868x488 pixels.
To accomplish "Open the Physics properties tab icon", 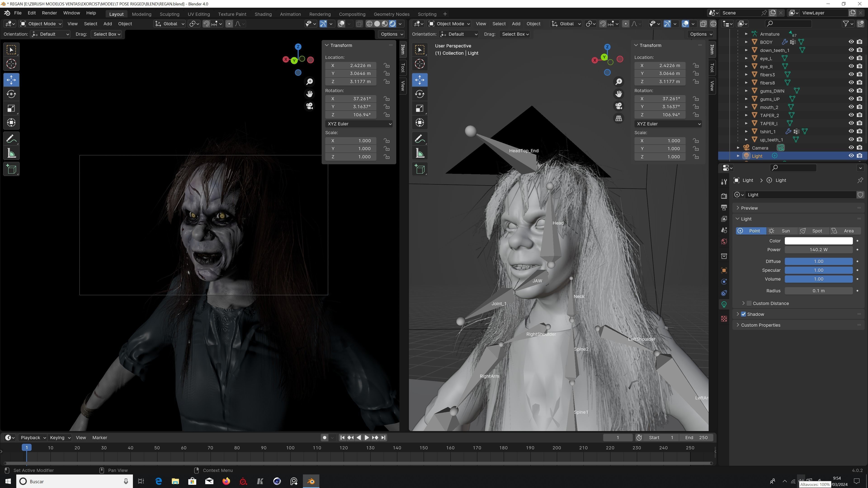I will click(x=724, y=282).
